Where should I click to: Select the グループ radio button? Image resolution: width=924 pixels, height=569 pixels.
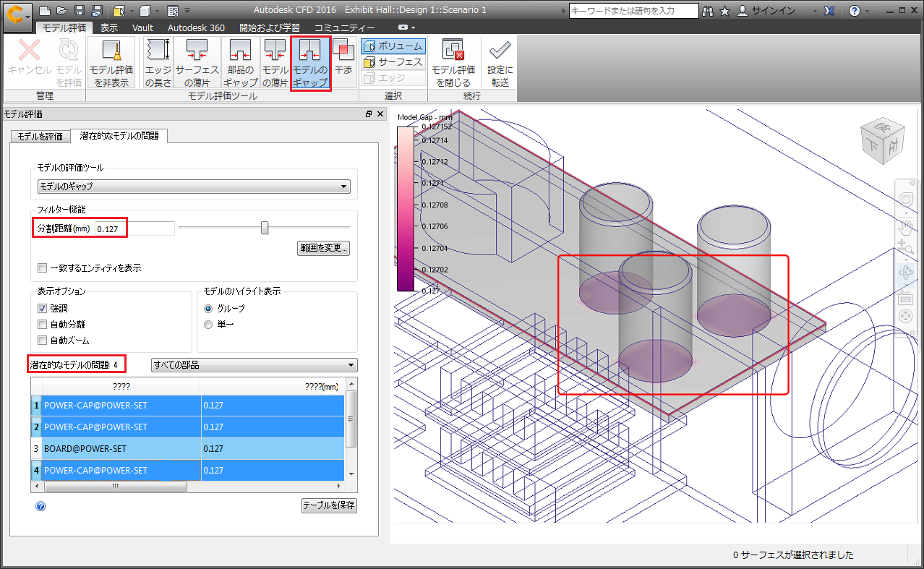(x=208, y=309)
